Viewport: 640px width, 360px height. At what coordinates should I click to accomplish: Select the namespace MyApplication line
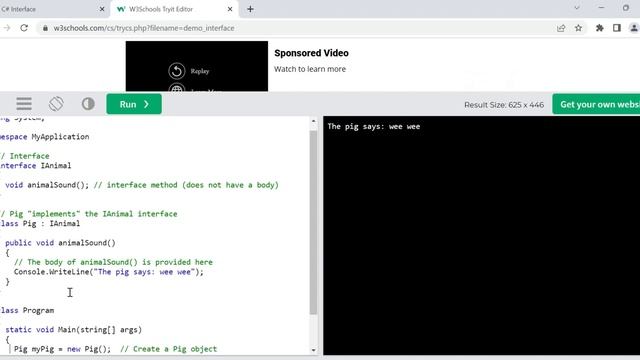(44, 137)
